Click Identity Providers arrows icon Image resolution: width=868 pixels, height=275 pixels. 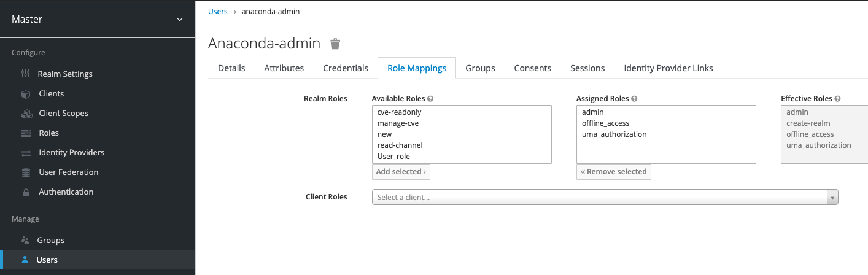coord(26,153)
